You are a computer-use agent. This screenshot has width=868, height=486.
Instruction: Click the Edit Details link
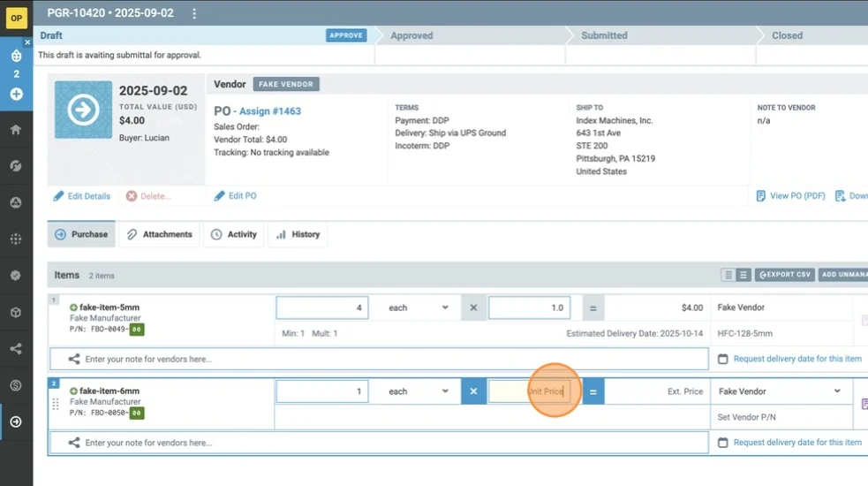pyautogui.click(x=82, y=196)
